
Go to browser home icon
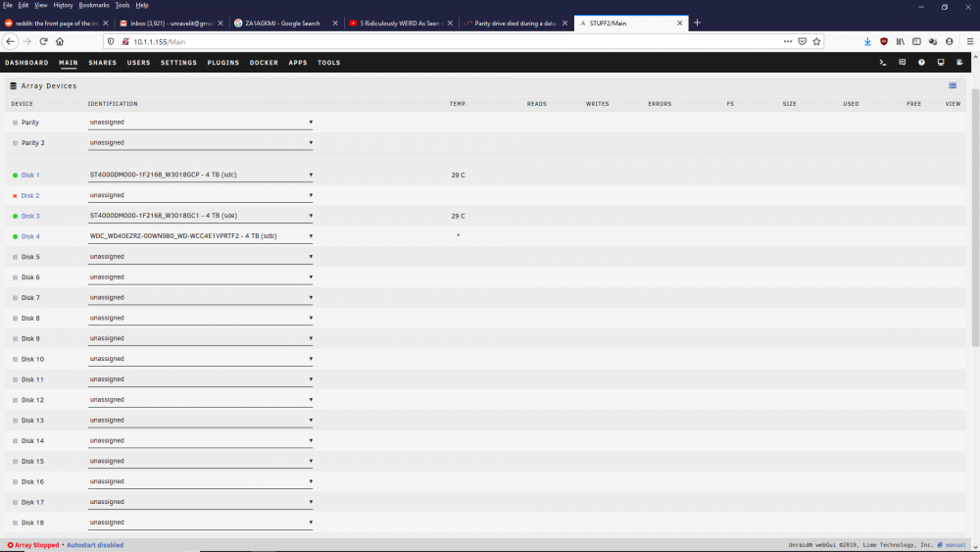pos(60,41)
